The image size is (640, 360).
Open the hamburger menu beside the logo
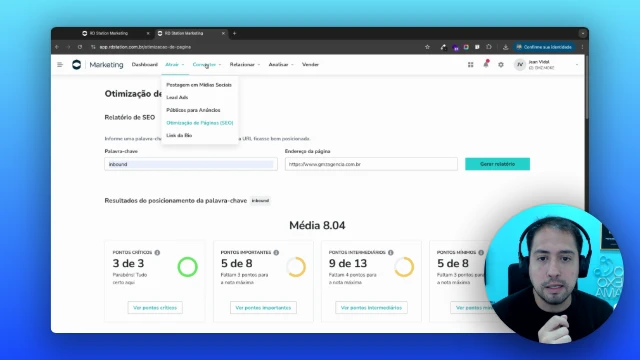tap(60, 64)
